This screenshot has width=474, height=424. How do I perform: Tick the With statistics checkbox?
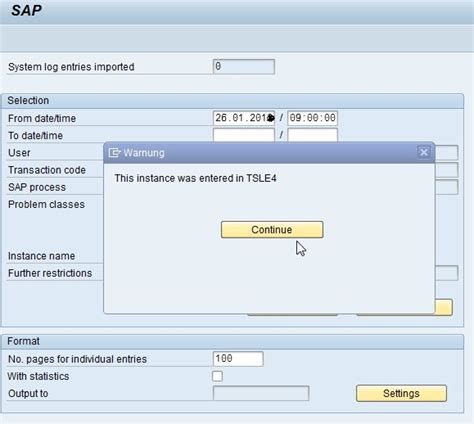point(217,376)
